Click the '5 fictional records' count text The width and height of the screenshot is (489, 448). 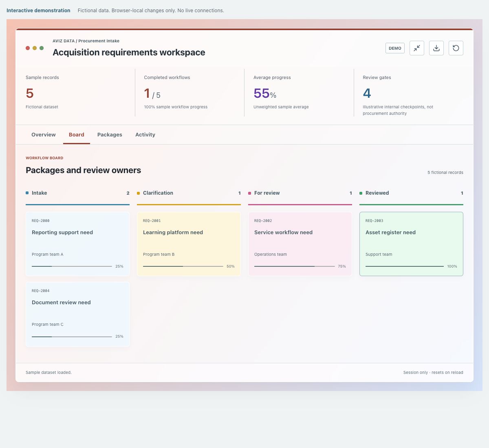click(x=445, y=173)
